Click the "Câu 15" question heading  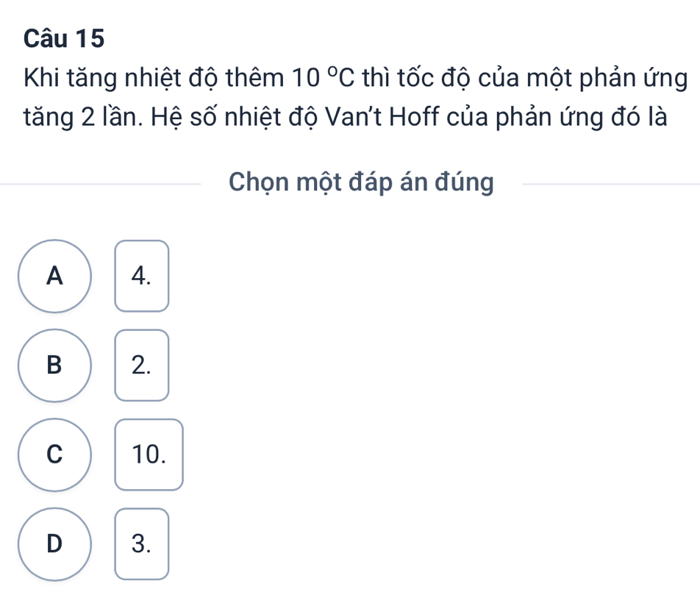tap(63, 40)
